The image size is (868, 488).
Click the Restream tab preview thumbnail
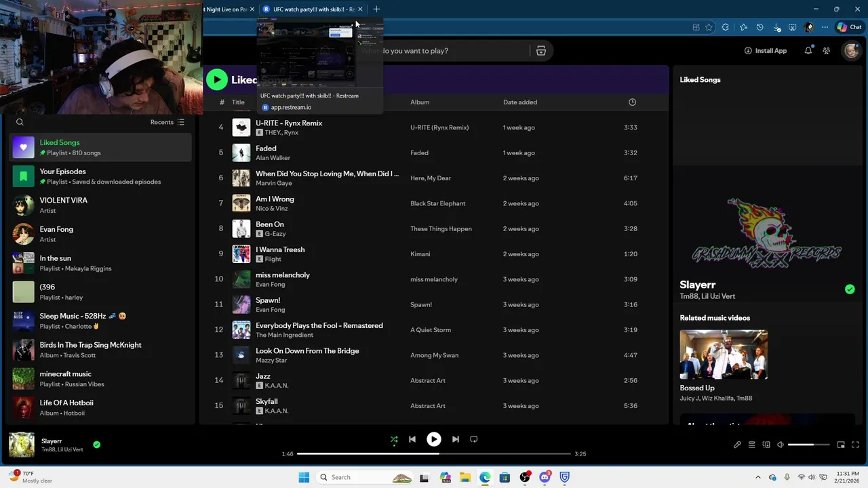(x=319, y=53)
